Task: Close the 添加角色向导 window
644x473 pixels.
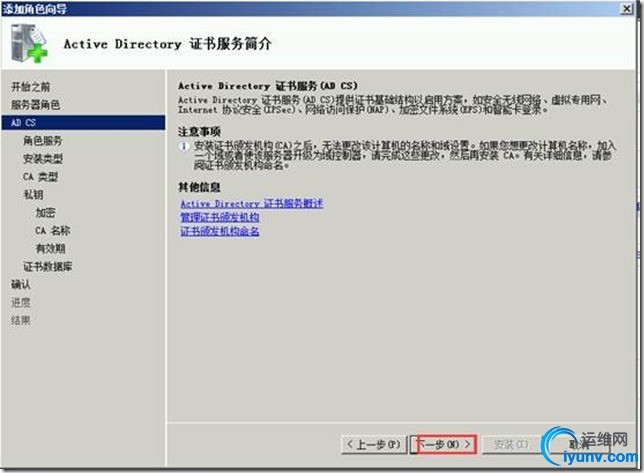Action: (627, 9)
